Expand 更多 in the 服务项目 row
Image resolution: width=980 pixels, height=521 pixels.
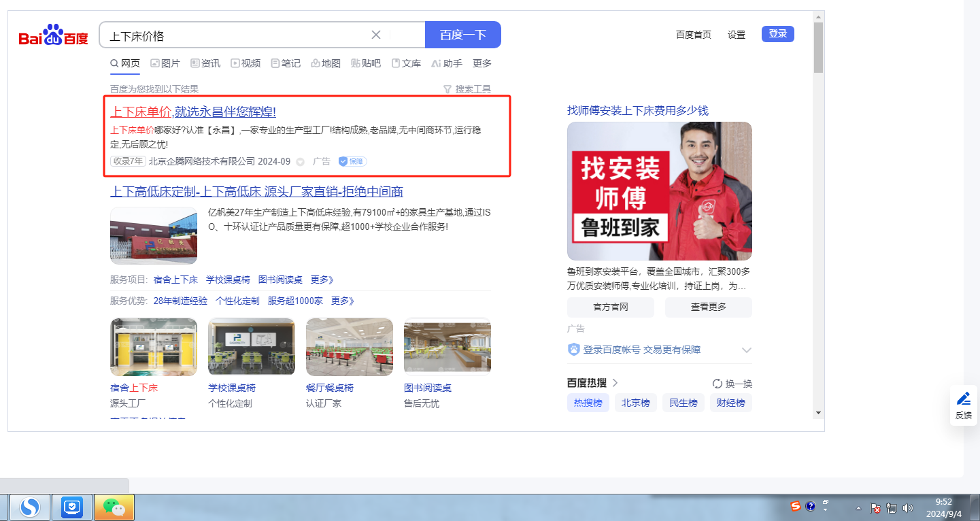pyautogui.click(x=322, y=280)
